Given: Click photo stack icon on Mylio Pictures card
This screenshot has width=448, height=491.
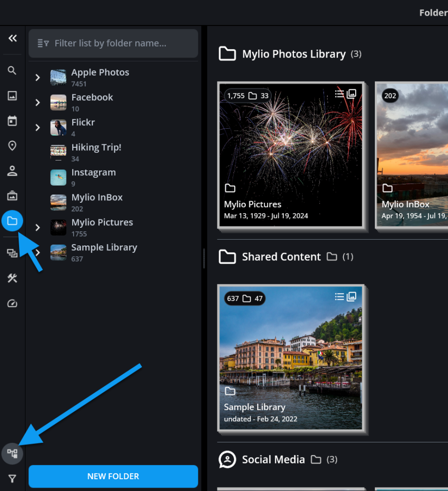Looking at the screenshot, I should [x=351, y=94].
